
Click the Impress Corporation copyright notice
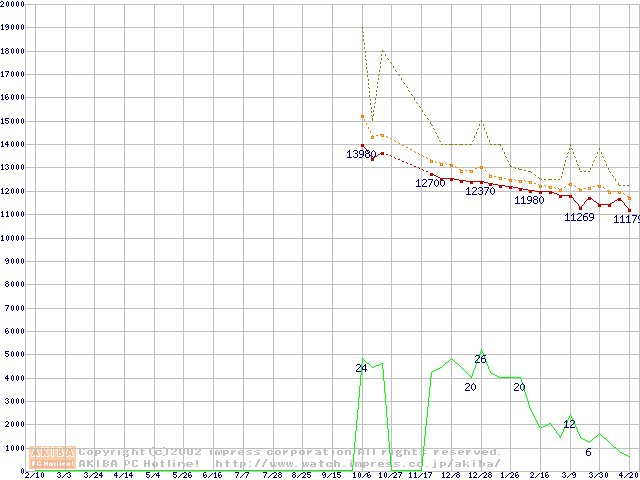point(290,452)
